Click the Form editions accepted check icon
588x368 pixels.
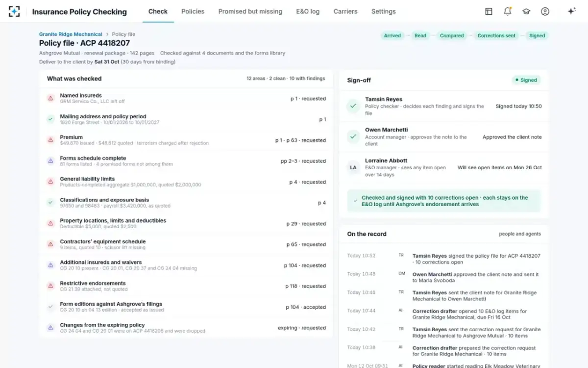coord(50,307)
